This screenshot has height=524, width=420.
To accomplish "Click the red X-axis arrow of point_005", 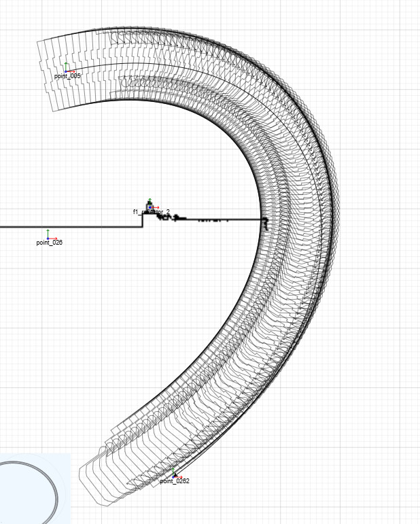I will (x=72, y=71).
